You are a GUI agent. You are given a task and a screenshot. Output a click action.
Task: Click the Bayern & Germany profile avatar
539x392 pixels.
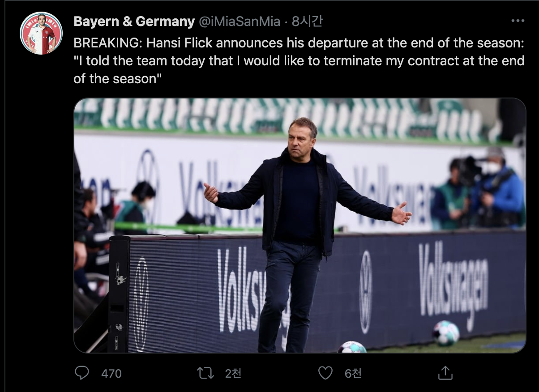tap(41, 34)
